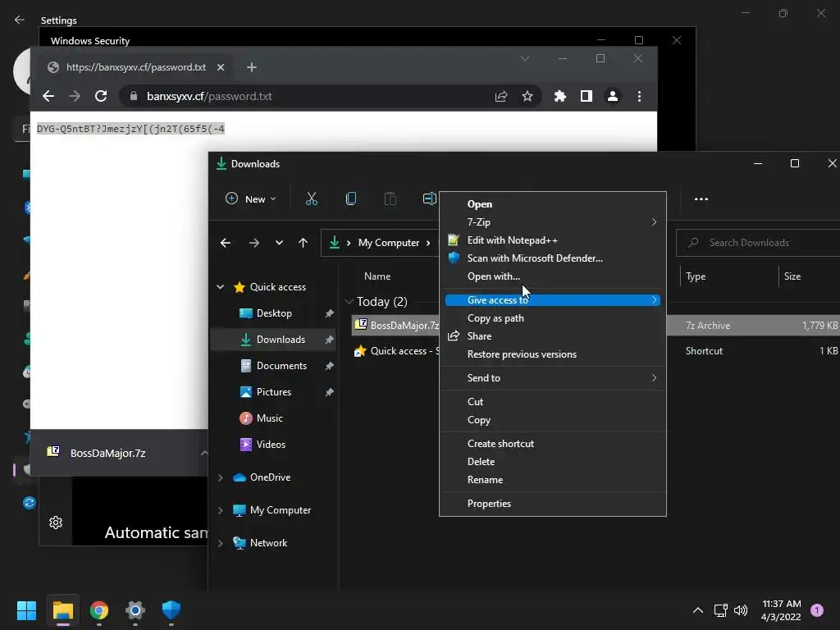The height and width of the screenshot is (630, 840).
Task: Go up one folder level in Explorer
Action: [304, 243]
